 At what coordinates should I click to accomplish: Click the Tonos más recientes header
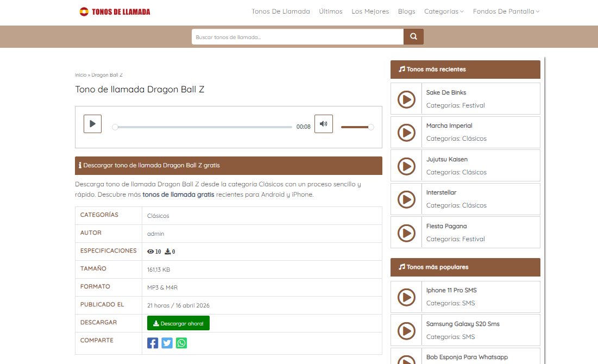[x=465, y=70]
